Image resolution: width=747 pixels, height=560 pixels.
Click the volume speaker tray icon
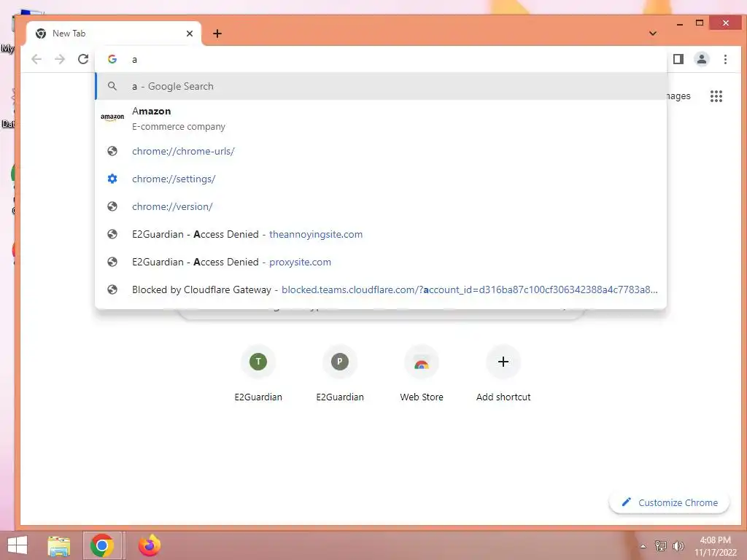coord(678,545)
